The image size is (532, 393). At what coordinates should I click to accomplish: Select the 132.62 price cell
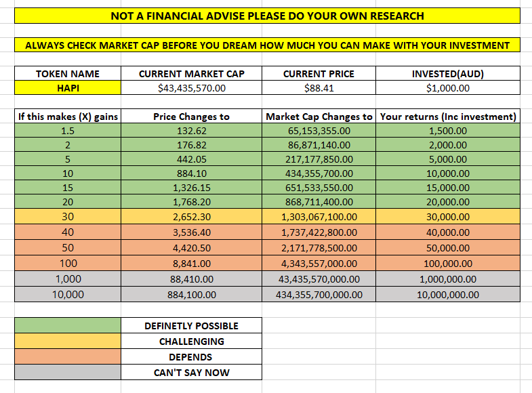[x=191, y=131]
